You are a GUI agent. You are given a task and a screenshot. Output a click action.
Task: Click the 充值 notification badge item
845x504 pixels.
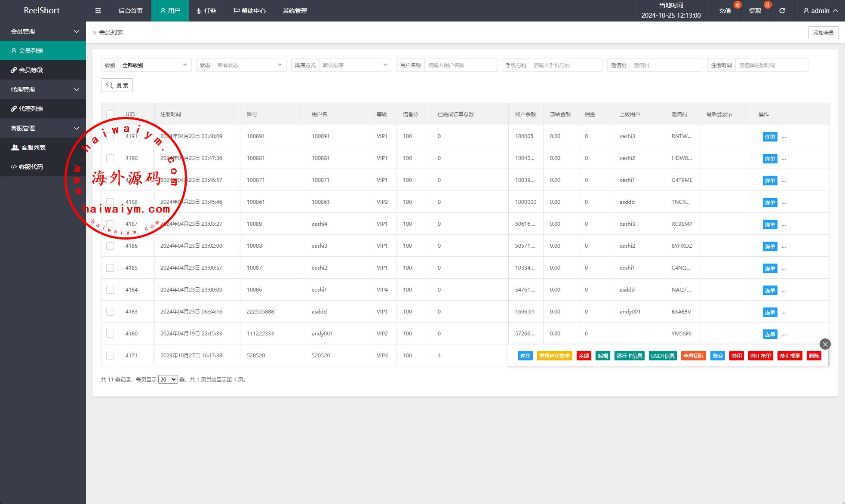tap(725, 11)
